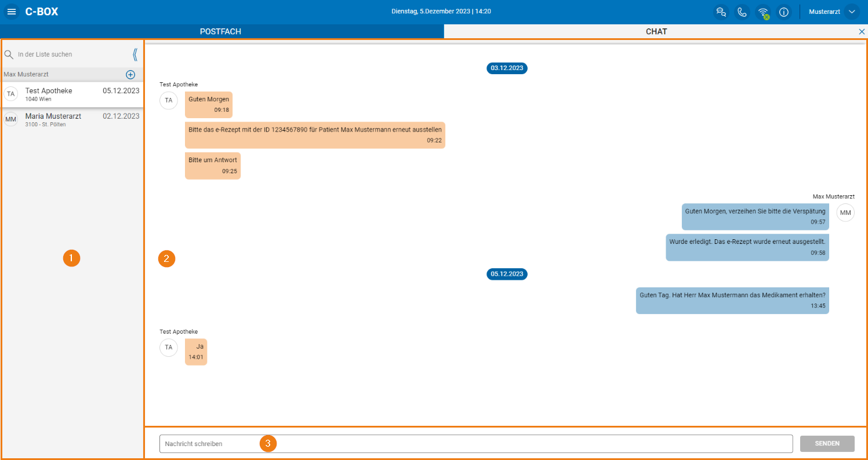Click the 'Wurde erledigt' message bubble
The height and width of the screenshot is (460, 868).
point(747,247)
